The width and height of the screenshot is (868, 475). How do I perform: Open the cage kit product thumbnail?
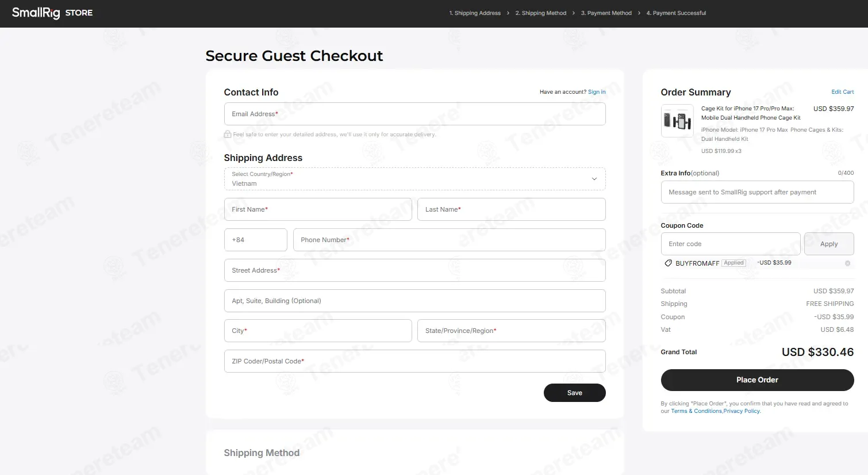pyautogui.click(x=677, y=121)
